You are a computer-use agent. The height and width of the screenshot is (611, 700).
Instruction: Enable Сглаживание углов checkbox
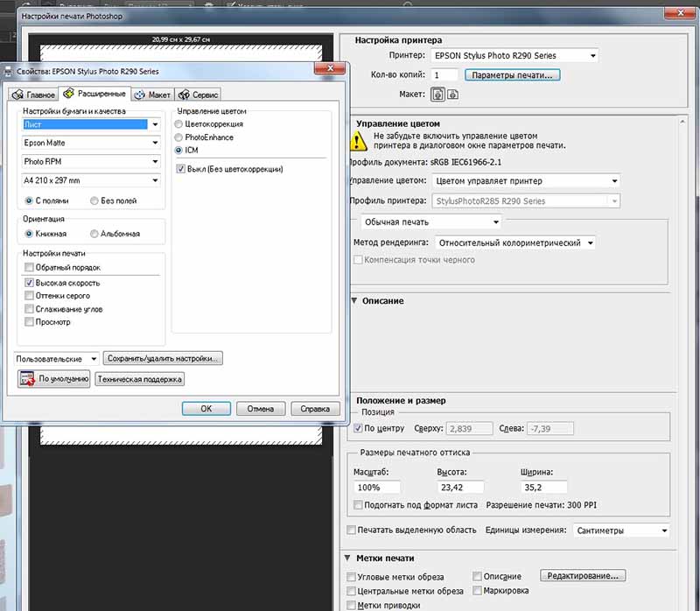(29, 309)
